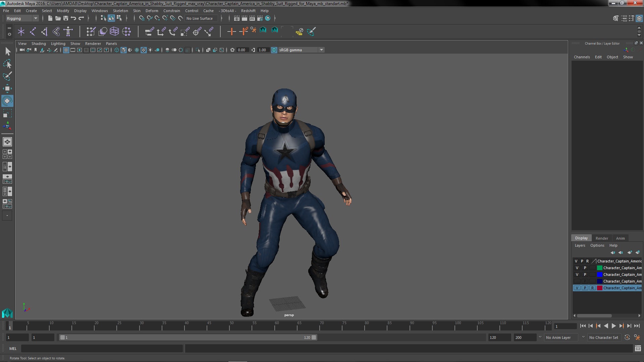Start an IPR render
The image size is (644, 362).
coord(252,18)
